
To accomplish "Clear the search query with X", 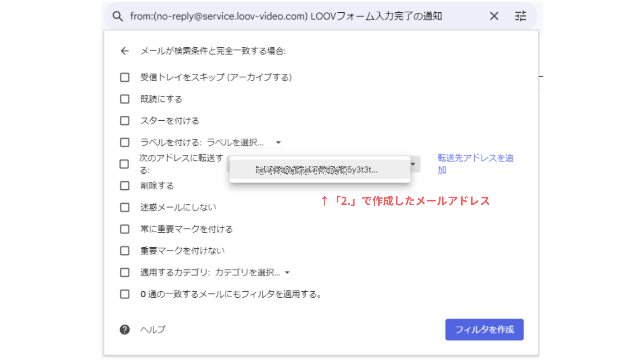I will (x=494, y=16).
